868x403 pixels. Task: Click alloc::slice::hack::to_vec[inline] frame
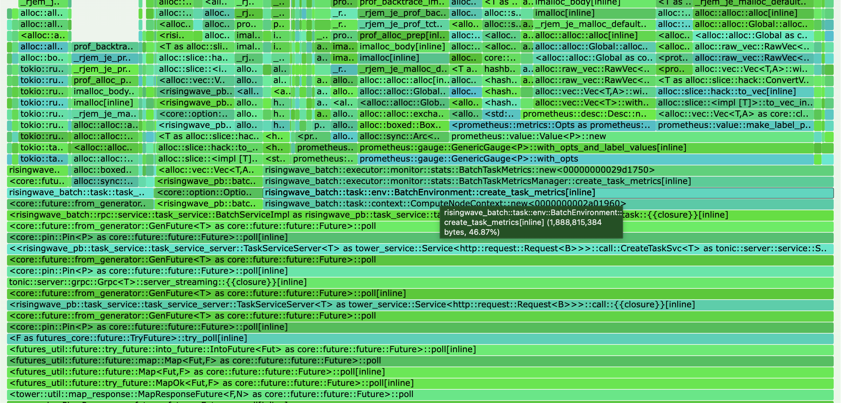point(734,92)
